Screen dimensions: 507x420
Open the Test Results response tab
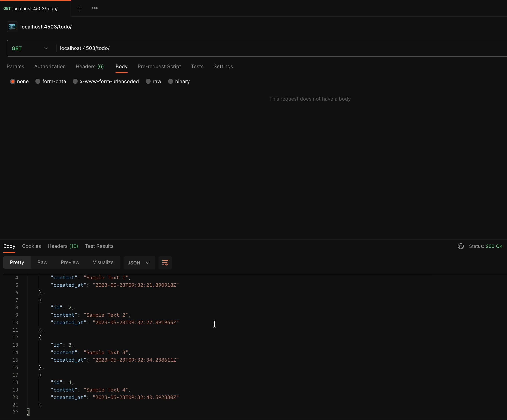[x=99, y=246]
